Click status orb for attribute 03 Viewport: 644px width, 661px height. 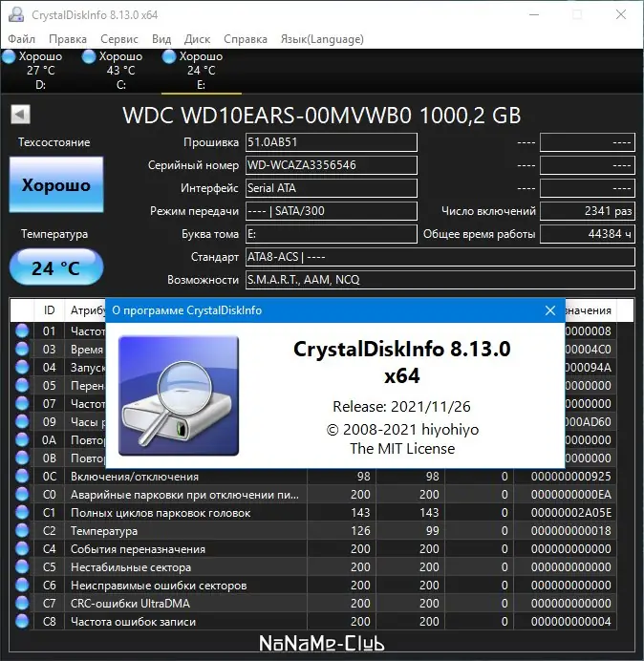pos(22,349)
